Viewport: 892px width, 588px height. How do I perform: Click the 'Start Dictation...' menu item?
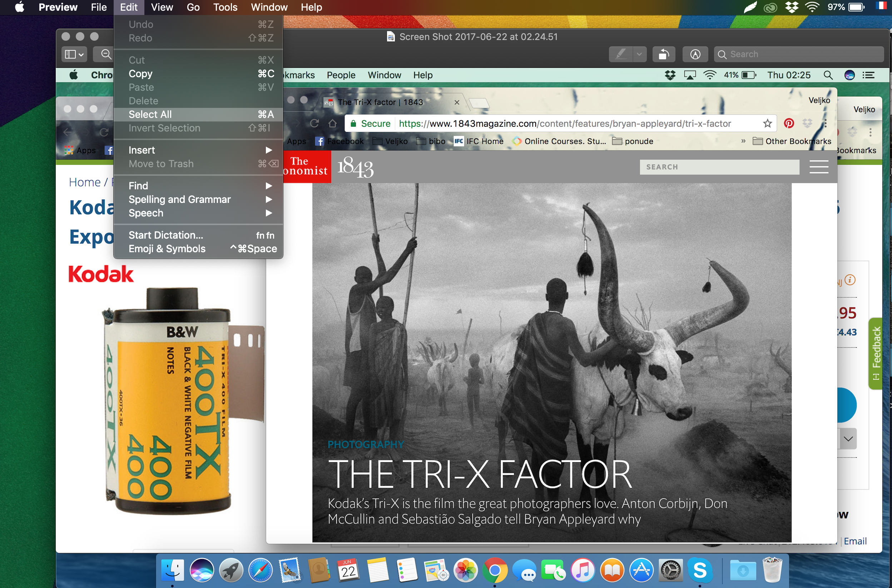click(x=166, y=234)
